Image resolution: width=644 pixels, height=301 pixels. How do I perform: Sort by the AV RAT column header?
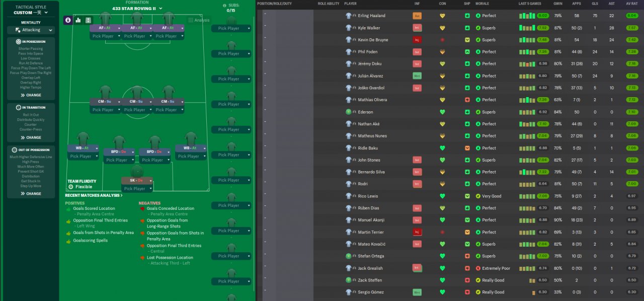tap(632, 4)
